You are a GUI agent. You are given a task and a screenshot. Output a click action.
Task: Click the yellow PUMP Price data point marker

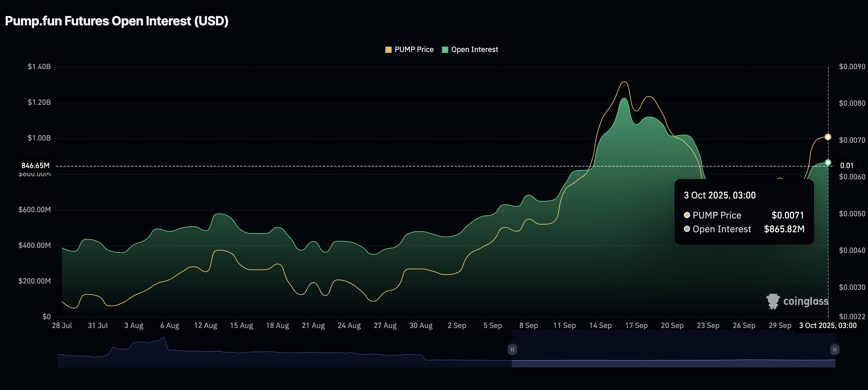point(828,137)
